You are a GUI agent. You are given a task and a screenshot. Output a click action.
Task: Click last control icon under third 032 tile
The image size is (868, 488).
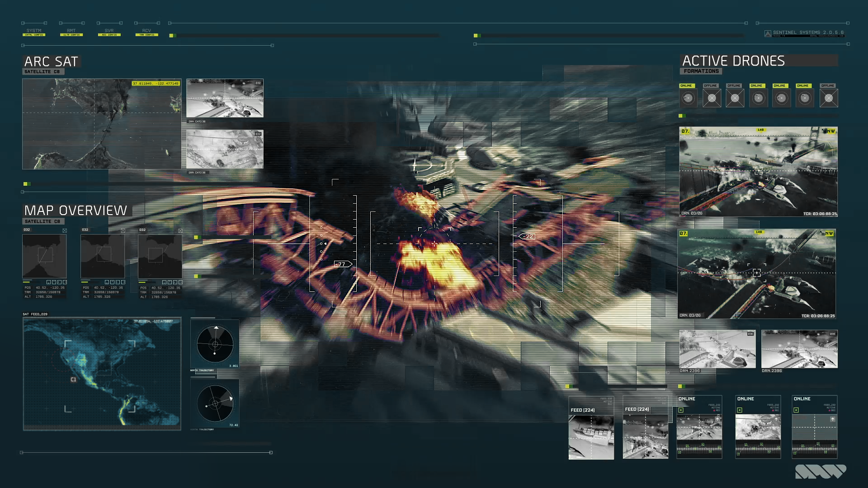181,282
